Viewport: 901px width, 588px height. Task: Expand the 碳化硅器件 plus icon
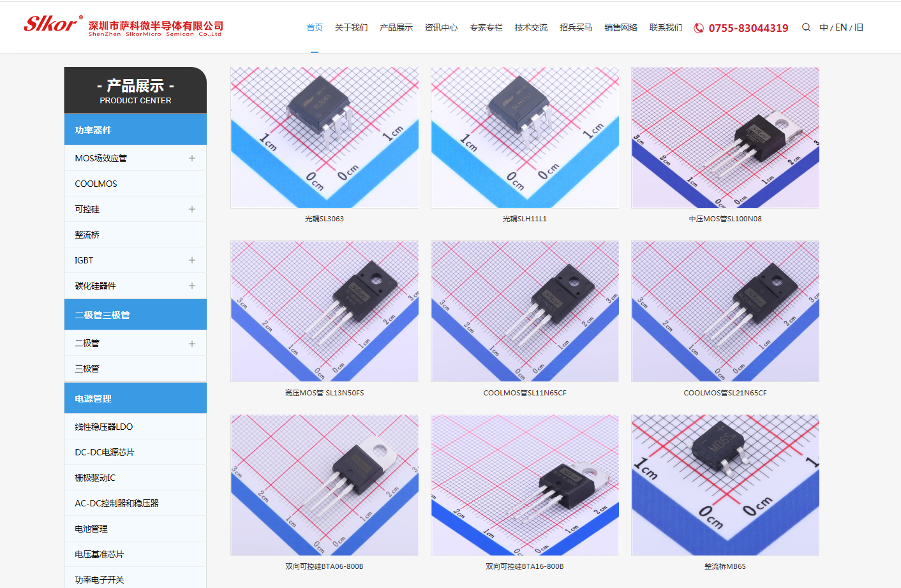coord(192,286)
